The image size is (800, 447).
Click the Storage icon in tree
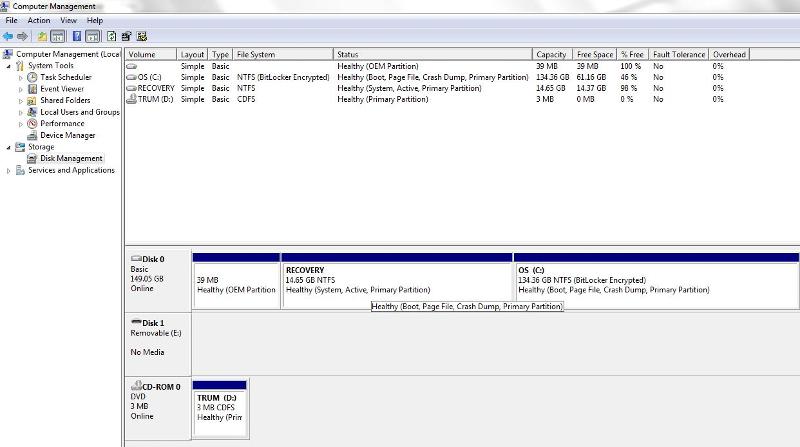tap(20, 147)
